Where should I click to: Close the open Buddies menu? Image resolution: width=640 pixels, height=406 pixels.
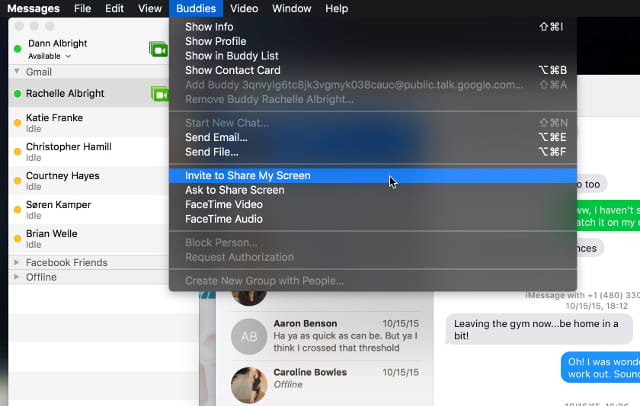pyautogui.click(x=196, y=8)
